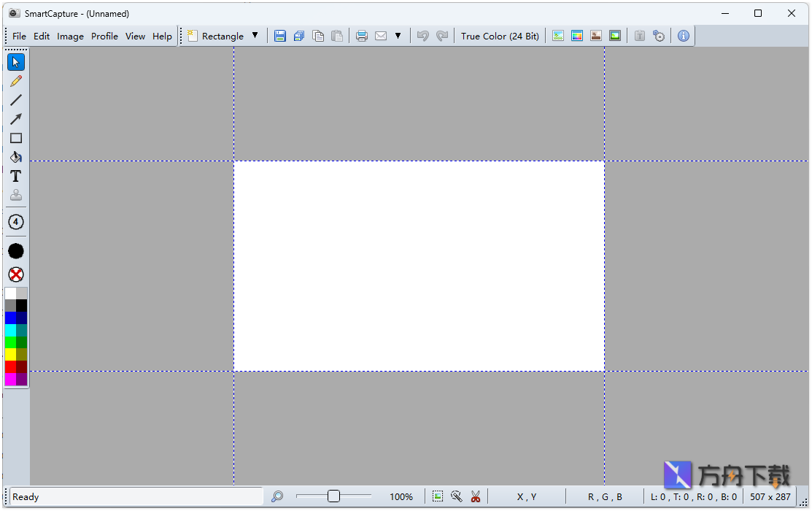Open the Image menu
The width and height of the screenshot is (812, 511).
(x=70, y=36)
